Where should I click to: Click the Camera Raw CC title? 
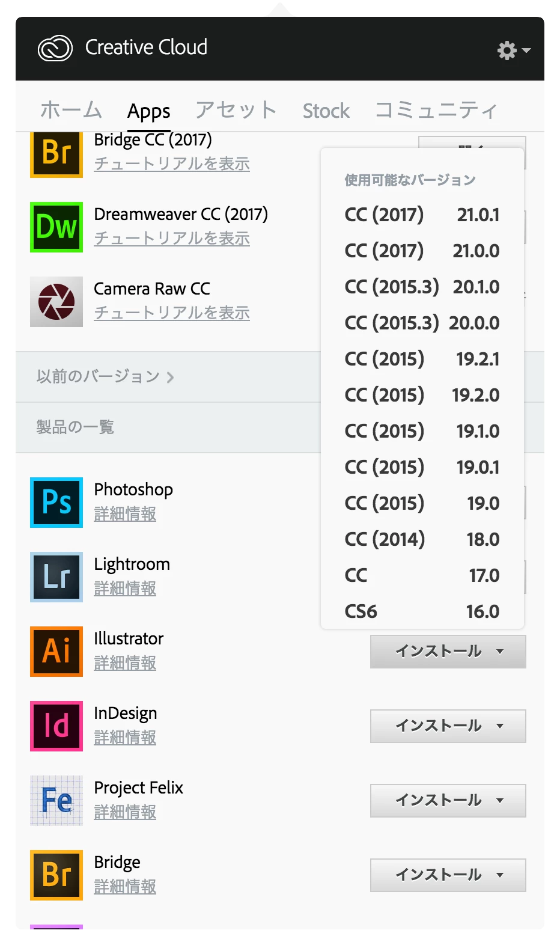tap(152, 289)
